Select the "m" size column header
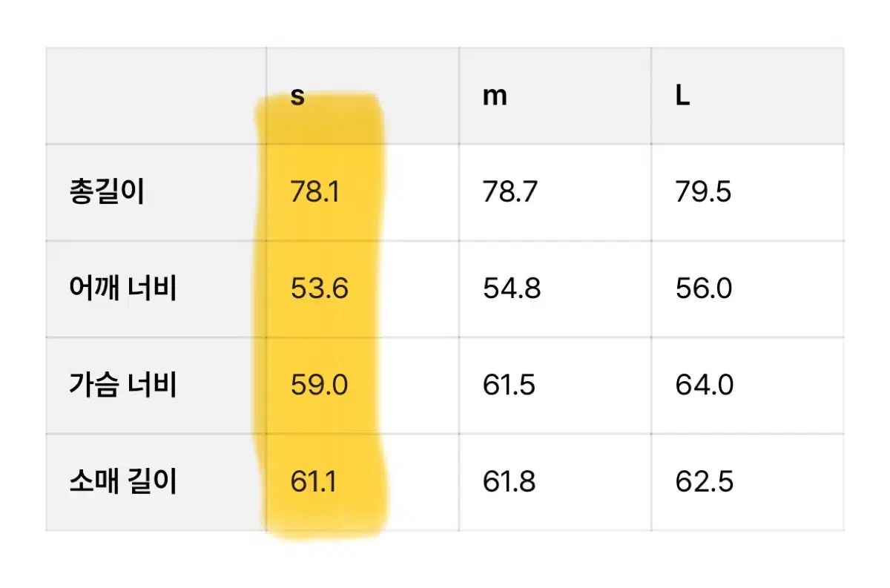 (495, 97)
